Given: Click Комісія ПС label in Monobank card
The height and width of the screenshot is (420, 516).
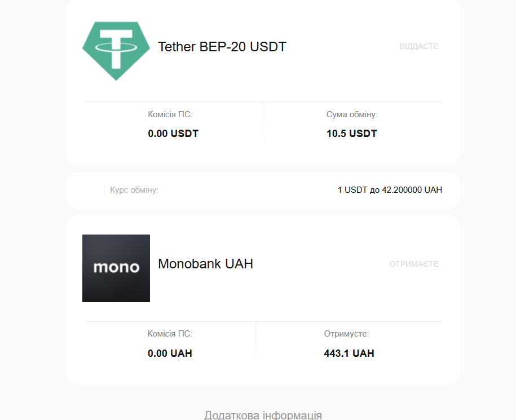Looking at the screenshot, I should [170, 334].
